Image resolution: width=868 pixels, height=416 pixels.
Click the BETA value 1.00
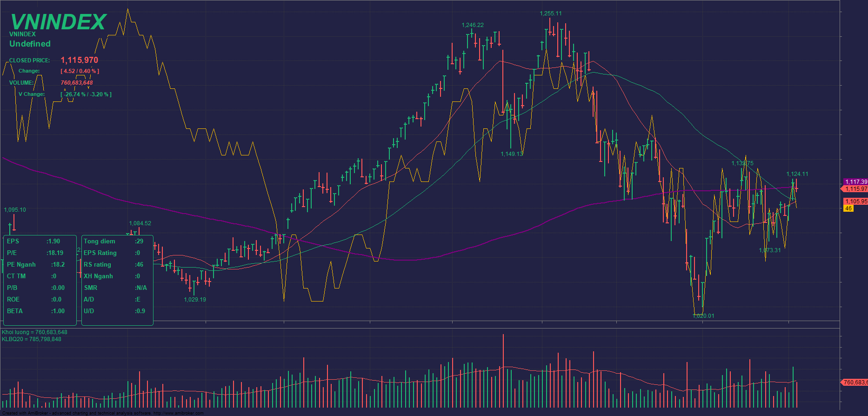coord(58,311)
